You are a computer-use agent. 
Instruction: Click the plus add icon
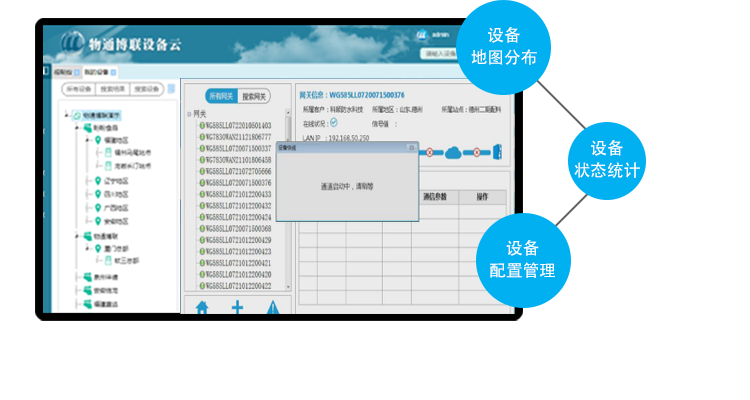[x=238, y=307]
